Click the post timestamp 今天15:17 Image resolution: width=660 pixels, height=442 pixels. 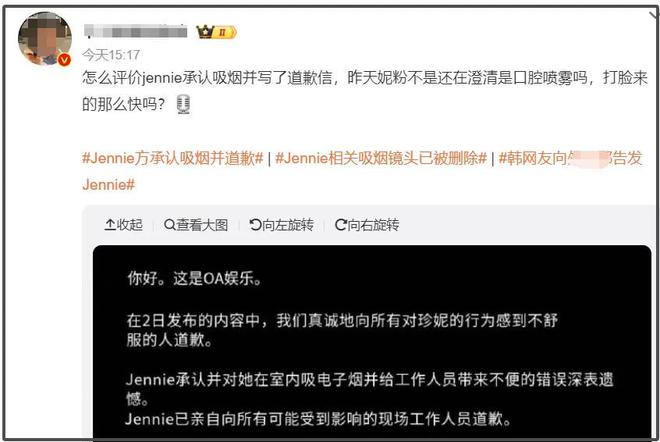[111, 55]
